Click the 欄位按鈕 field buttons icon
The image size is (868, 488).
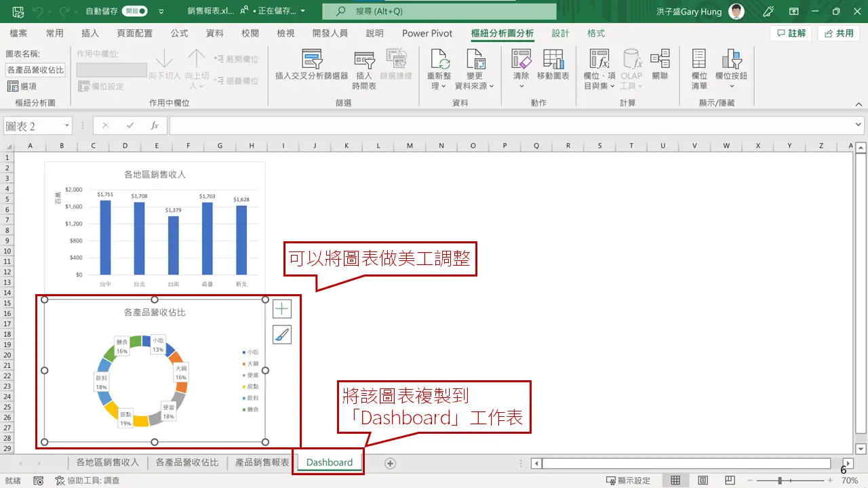click(731, 60)
